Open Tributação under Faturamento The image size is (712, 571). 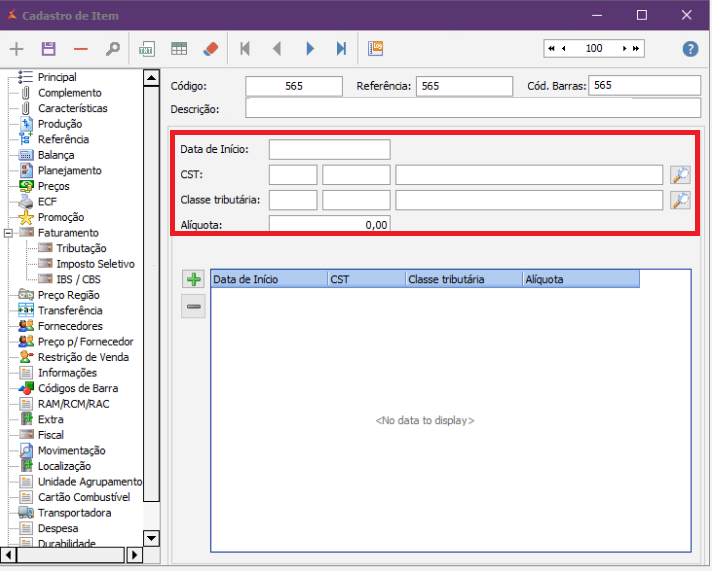[x=81, y=248]
